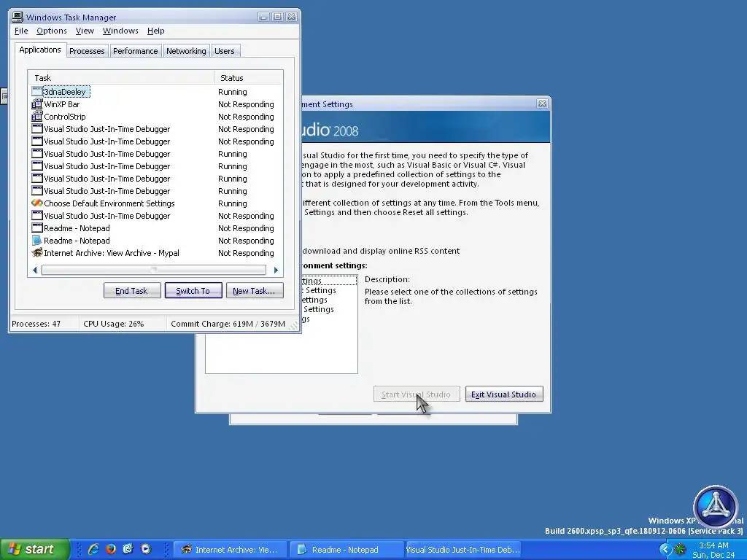Click the Windows flag on the start button
The image size is (747, 560).
point(14,549)
